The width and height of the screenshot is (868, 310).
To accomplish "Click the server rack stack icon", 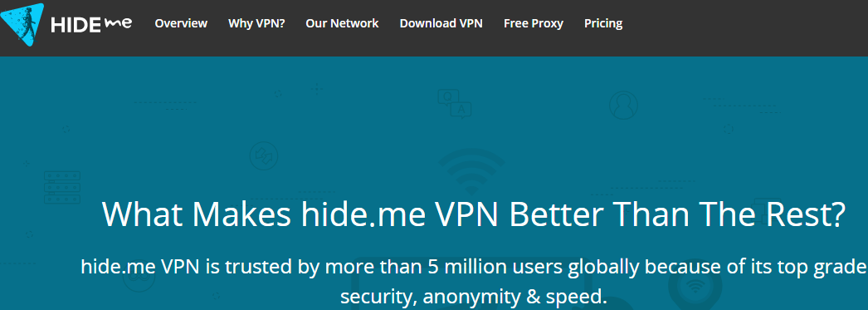I will pyautogui.click(x=62, y=188).
